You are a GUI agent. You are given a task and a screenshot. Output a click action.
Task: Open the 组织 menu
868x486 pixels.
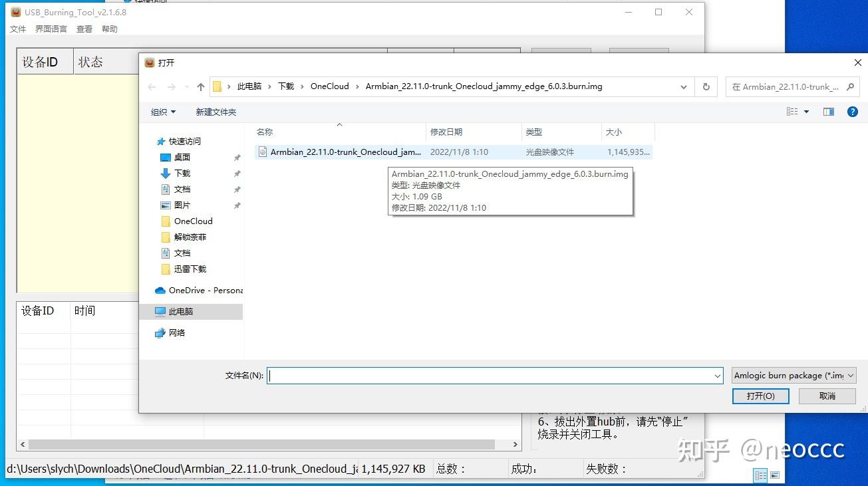(x=163, y=112)
